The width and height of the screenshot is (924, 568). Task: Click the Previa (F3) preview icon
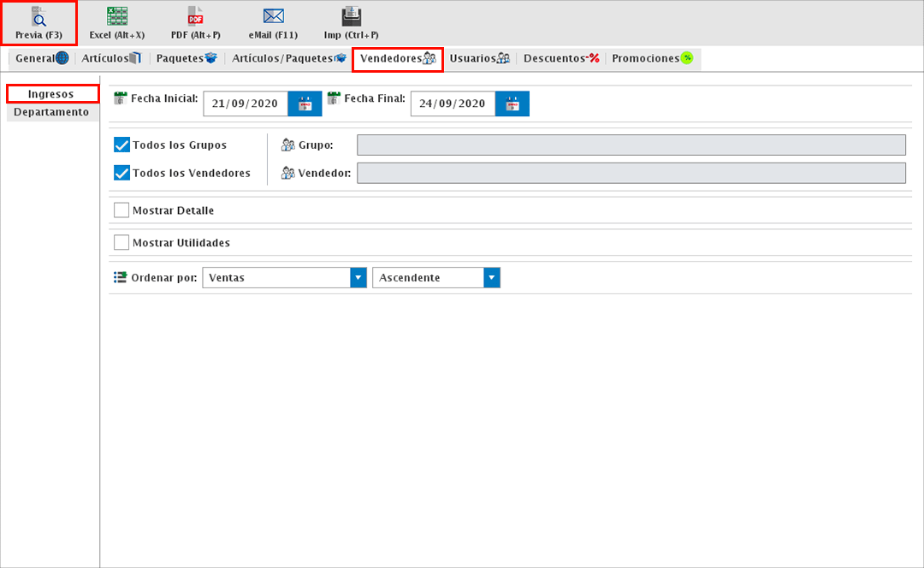pyautogui.click(x=38, y=17)
